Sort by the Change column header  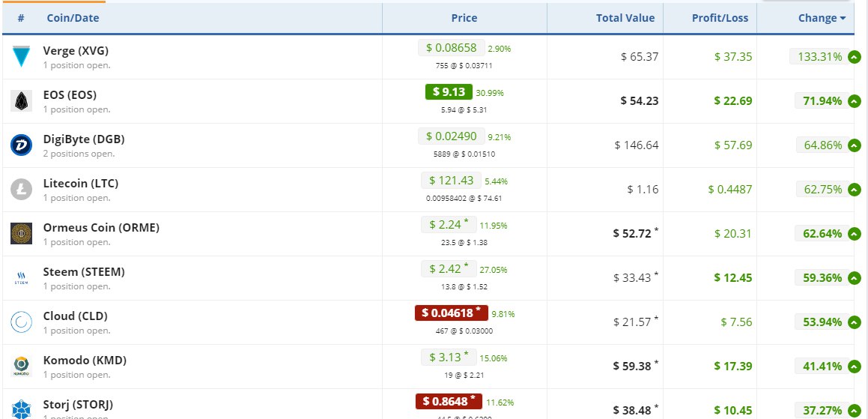(x=822, y=18)
